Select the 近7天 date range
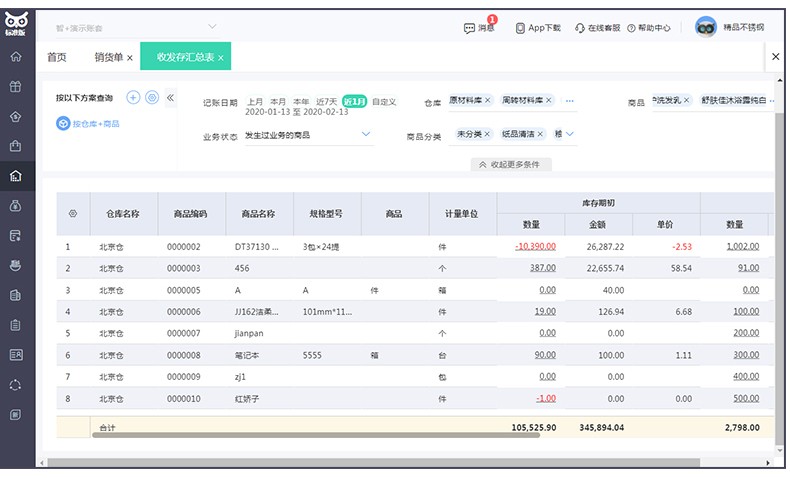 326,102
